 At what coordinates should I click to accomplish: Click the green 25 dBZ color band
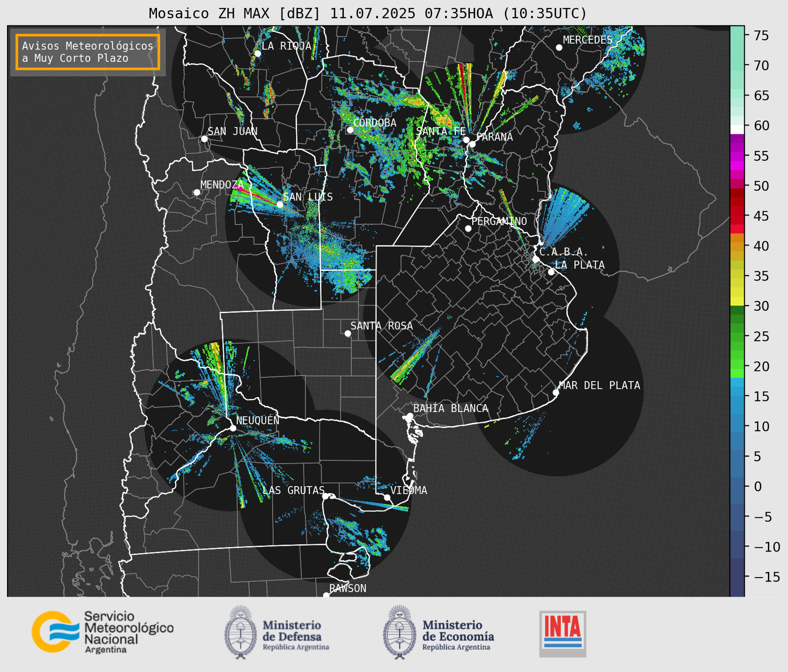coord(737,336)
